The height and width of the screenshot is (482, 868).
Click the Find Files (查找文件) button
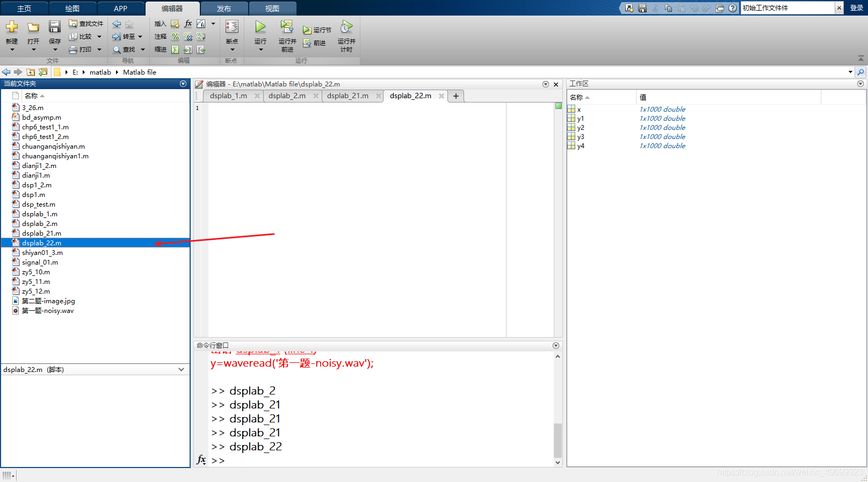coord(86,24)
